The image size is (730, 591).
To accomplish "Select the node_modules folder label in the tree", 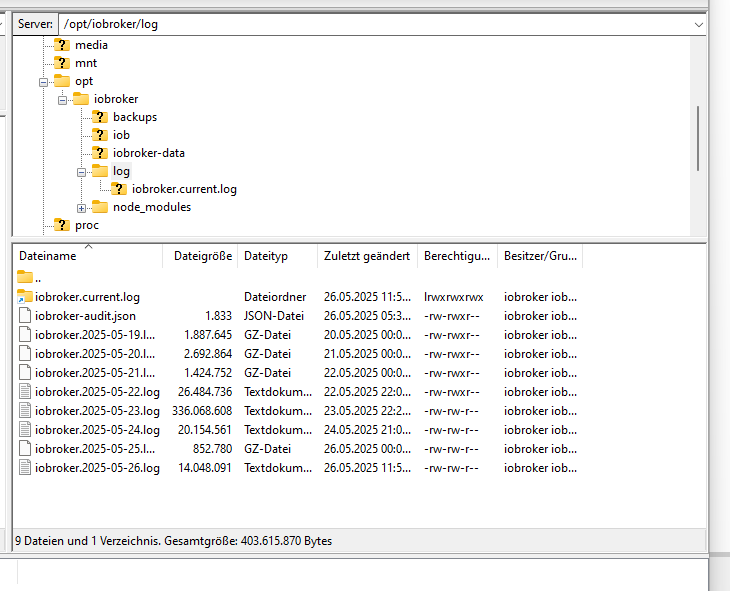I will [152, 207].
